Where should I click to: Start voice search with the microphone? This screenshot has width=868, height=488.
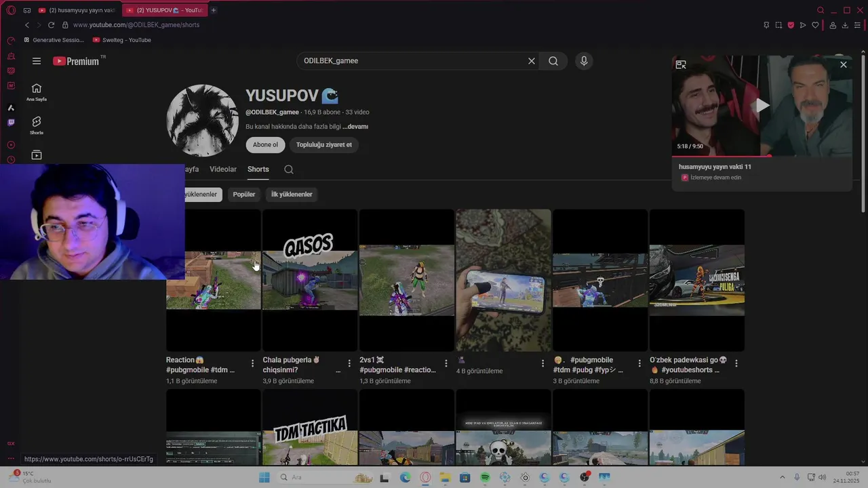(584, 61)
